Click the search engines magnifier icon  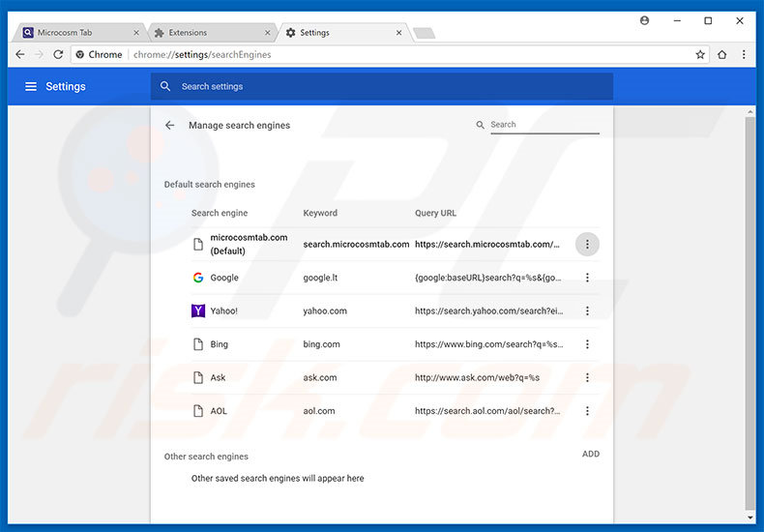480,125
